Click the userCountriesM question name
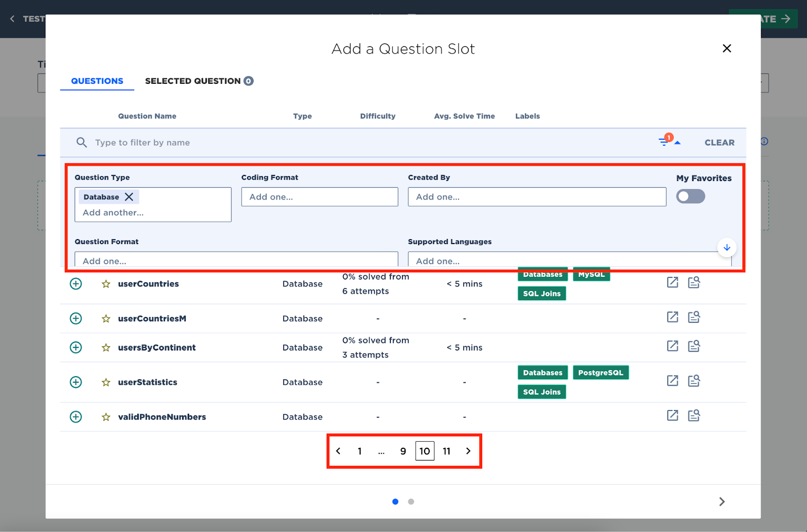807x532 pixels. point(152,319)
